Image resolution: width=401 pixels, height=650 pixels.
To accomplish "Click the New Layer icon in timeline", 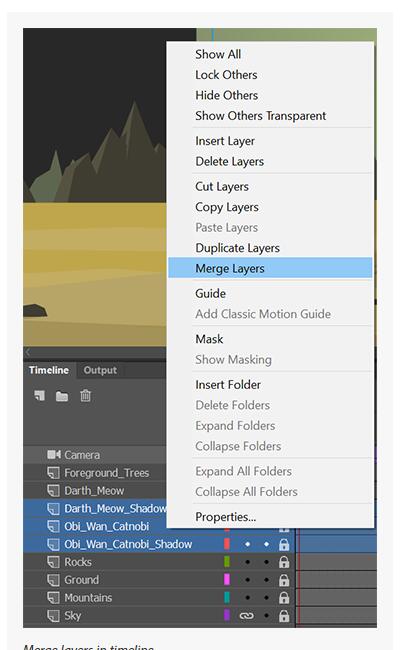I will tap(39, 396).
